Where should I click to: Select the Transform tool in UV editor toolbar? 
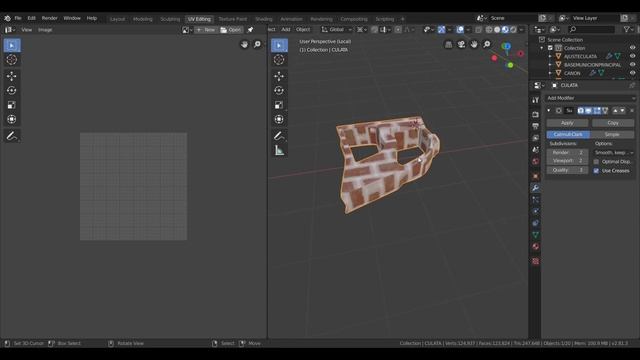coord(11,119)
